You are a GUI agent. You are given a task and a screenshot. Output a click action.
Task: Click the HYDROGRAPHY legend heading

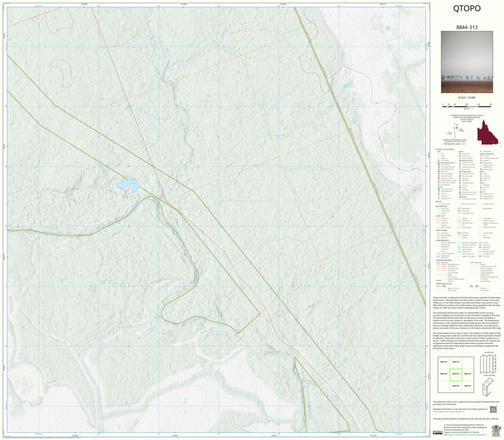(x=442, y=240)
